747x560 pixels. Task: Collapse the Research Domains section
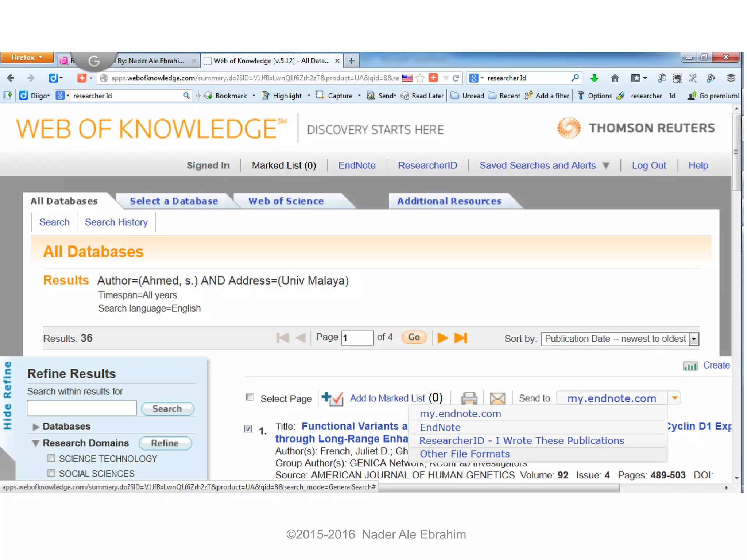pyautogui.click(x=35, y=443)
